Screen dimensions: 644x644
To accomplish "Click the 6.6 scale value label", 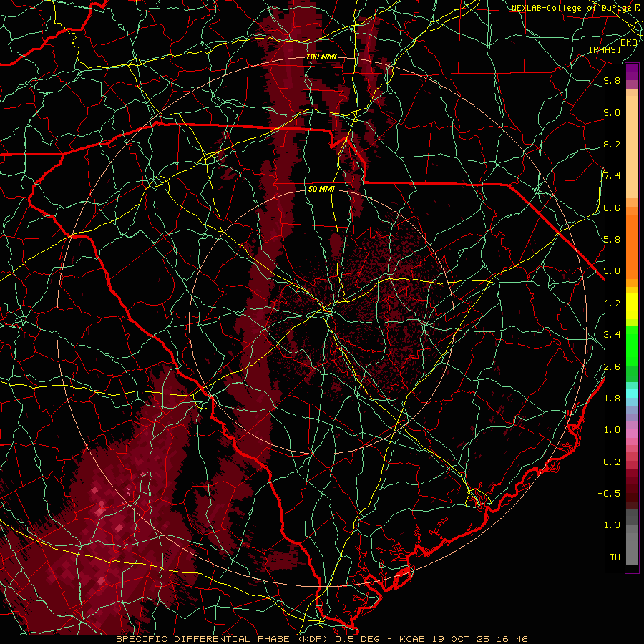I will (612, 208).
